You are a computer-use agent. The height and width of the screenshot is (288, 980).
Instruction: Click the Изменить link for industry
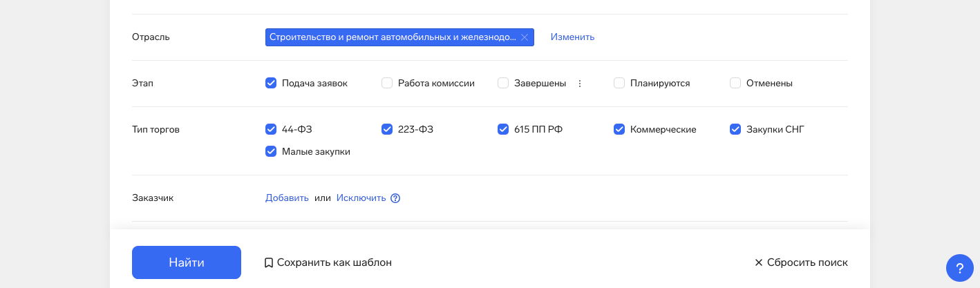pos(572,37)
